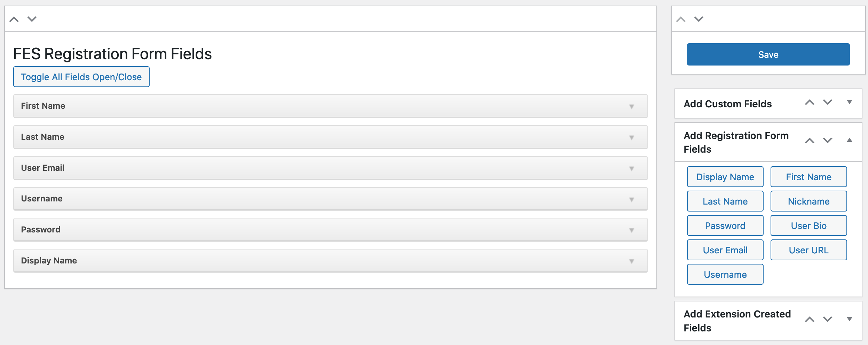Expand the Password field row arrow
The width and height of the screenshot is (868, 345).
point(632,230)
